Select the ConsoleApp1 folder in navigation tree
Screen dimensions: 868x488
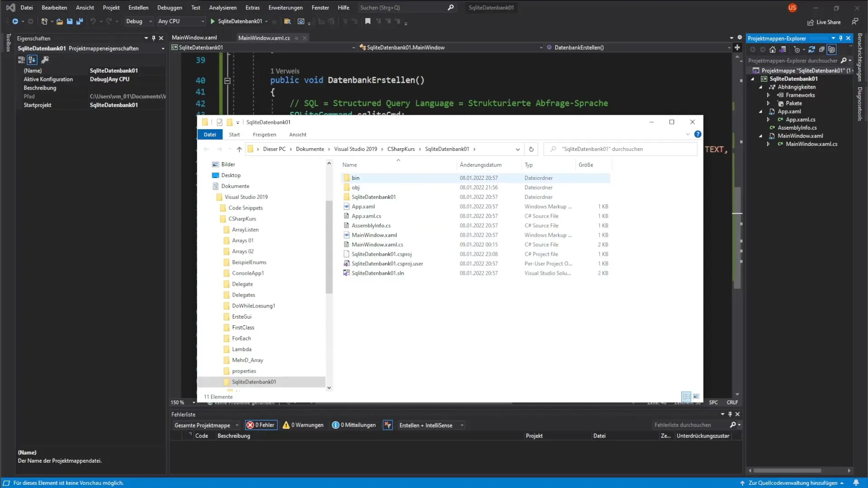(x=248, y=273)
